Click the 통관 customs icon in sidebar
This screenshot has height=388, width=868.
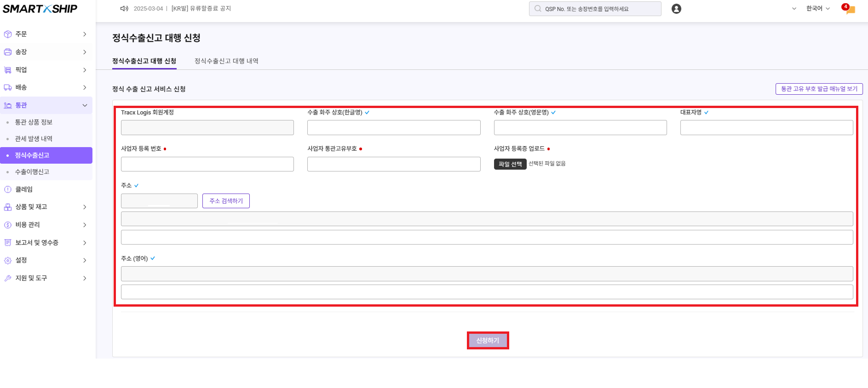(x=8, y=105)
